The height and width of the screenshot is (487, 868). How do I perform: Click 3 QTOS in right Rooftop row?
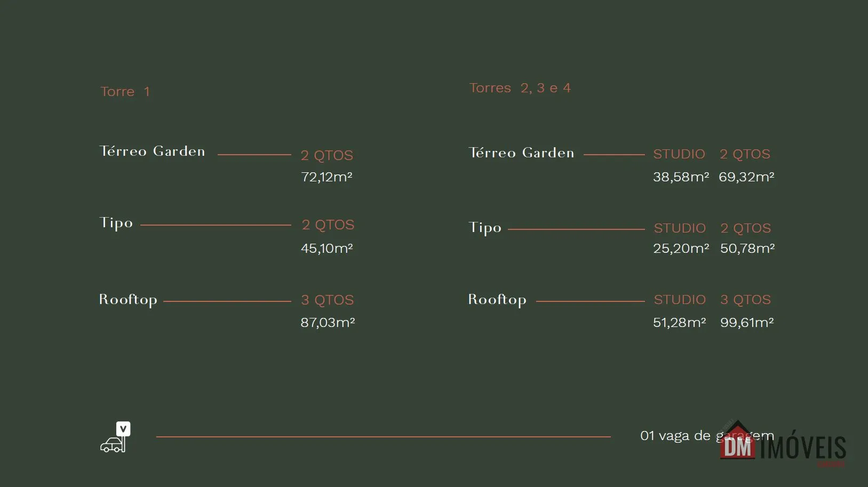click(x=745, y=300)
